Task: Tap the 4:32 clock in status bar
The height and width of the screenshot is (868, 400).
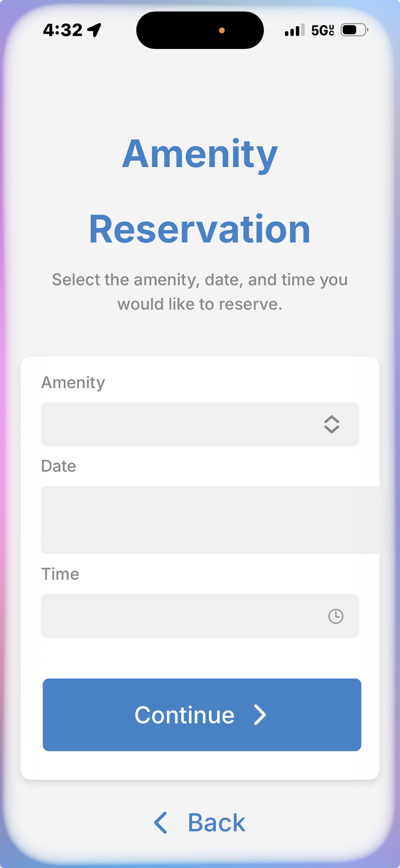Action: pyautogui.click(x=63, y=30)
